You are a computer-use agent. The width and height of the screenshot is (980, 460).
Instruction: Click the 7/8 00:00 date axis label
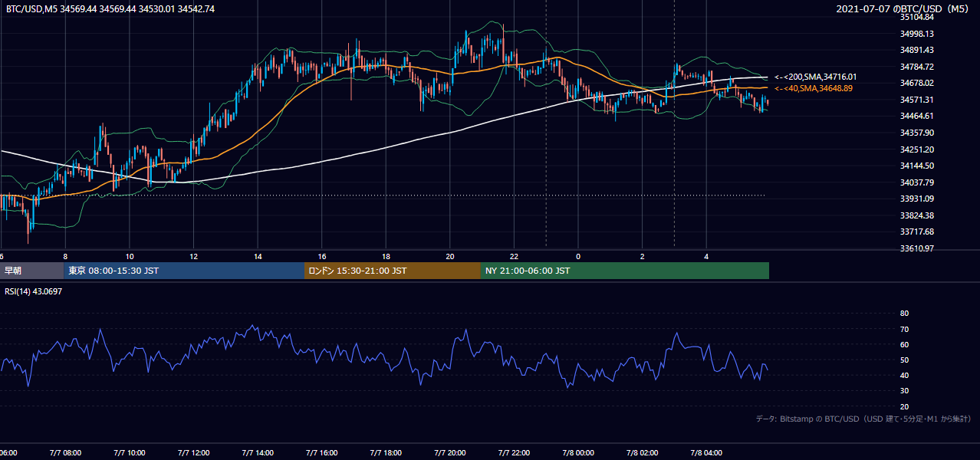click(x=579, y=453)
